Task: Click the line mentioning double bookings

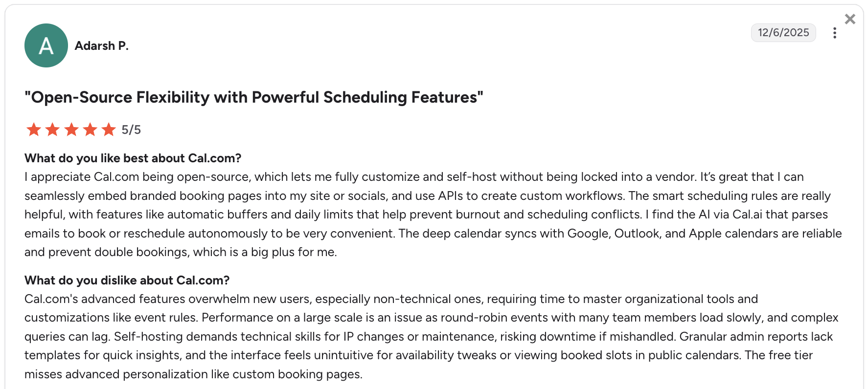Action: tap(181, 252)
